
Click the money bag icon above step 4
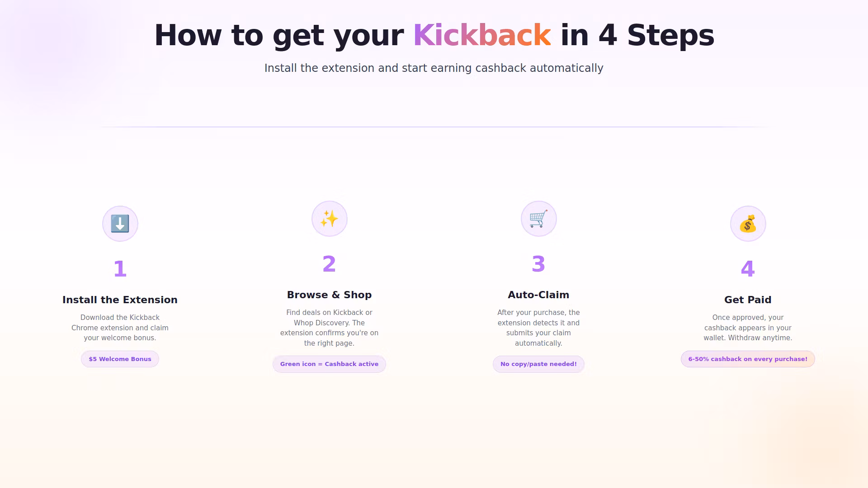coord(748,224)
